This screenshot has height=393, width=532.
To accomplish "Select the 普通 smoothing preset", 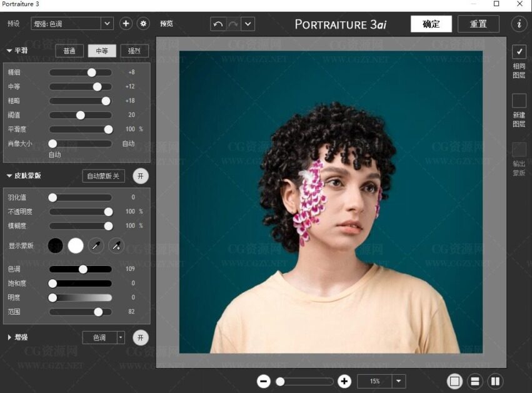I will [x=69, y=51].
